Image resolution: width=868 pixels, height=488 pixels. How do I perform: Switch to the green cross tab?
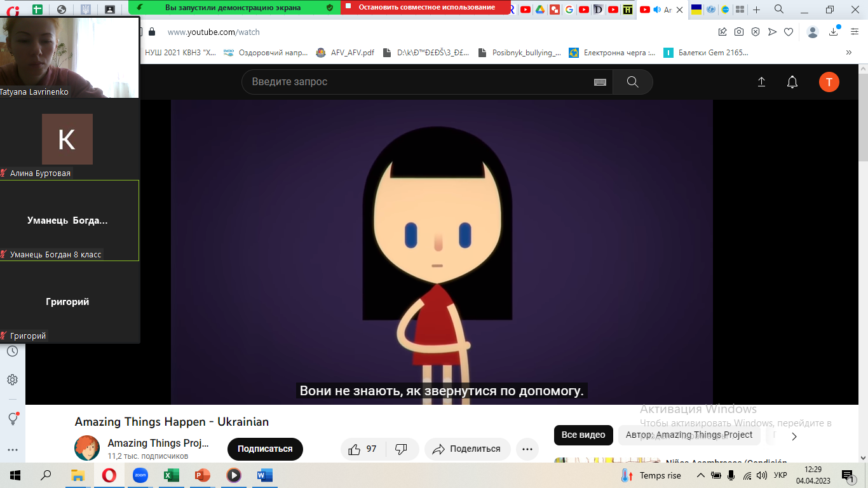(x=37, y=10)
